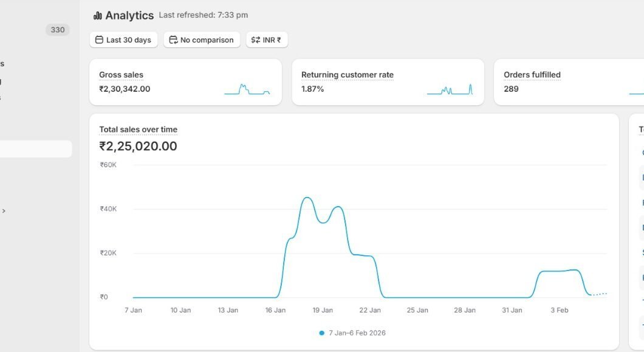This screenshot has height=352, width=644.
Task: Open the Returning customer rate report
Action: [x=347, y=75]
